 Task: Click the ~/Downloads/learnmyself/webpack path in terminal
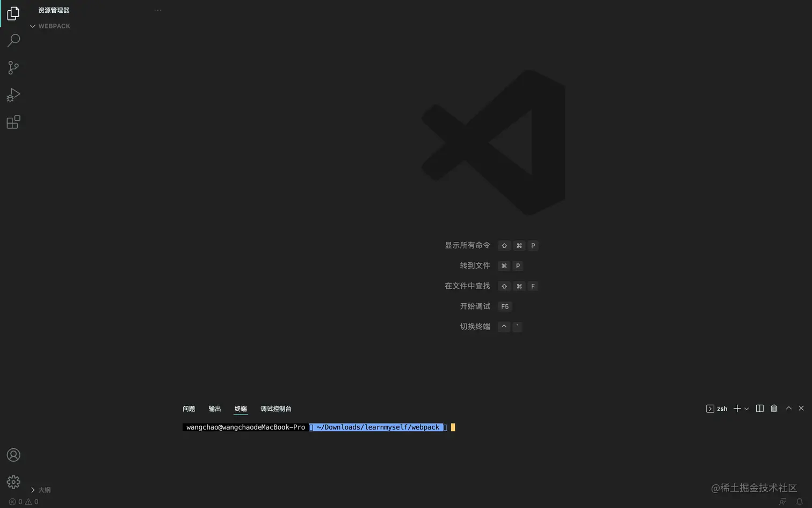(x=378, y=427)
